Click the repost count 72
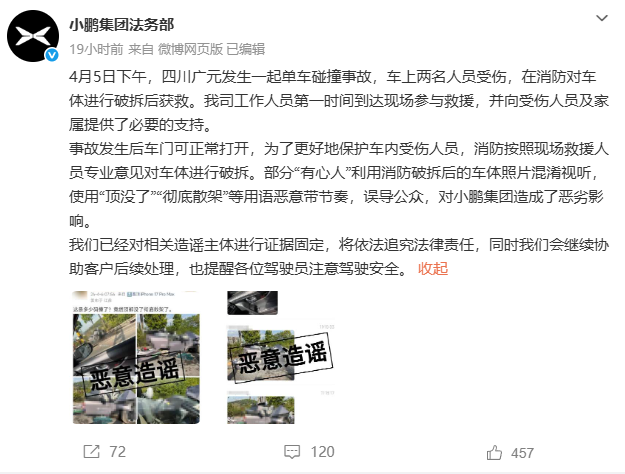 tap(118, 452)
